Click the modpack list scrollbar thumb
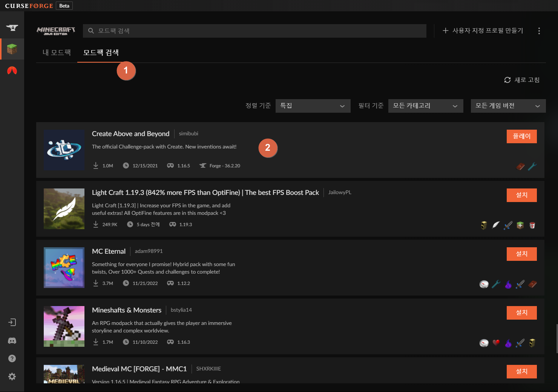The image size is (558, 392). pos(557,338)
